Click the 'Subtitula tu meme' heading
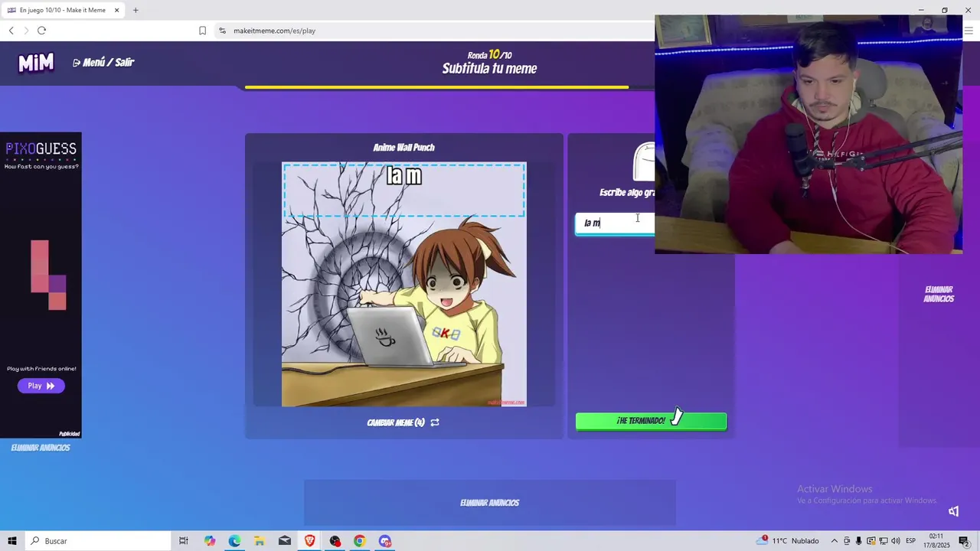The image size is (980, 551). point(489,69)
